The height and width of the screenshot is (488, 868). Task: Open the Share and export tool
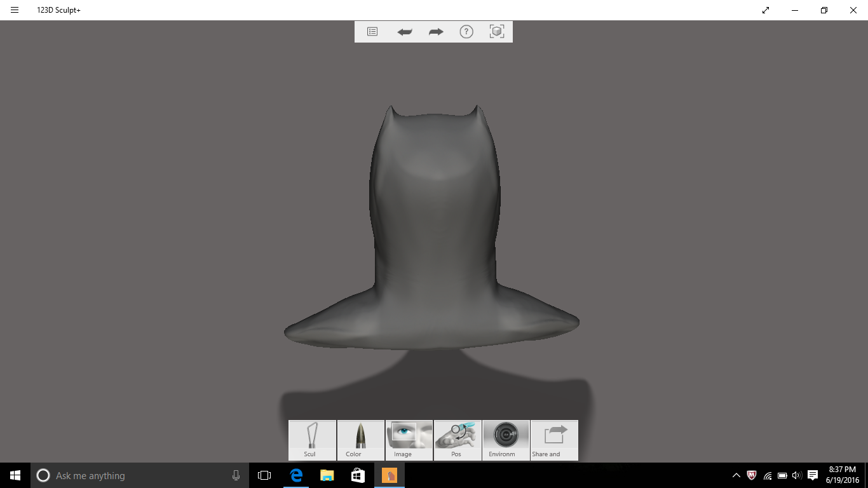click(554, 440)
